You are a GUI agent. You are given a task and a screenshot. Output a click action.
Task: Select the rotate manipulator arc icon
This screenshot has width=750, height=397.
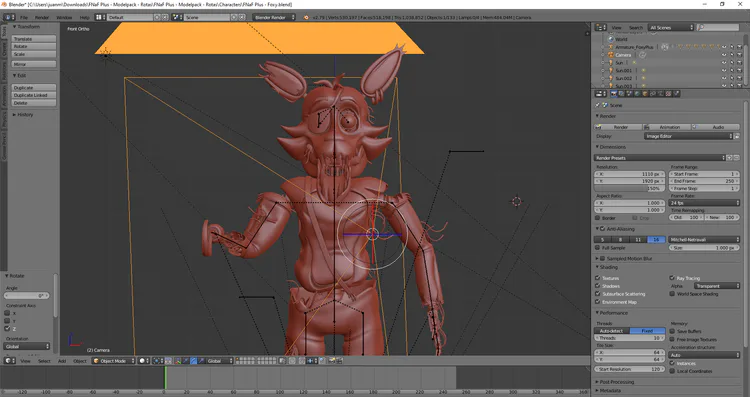pos(194,361)
